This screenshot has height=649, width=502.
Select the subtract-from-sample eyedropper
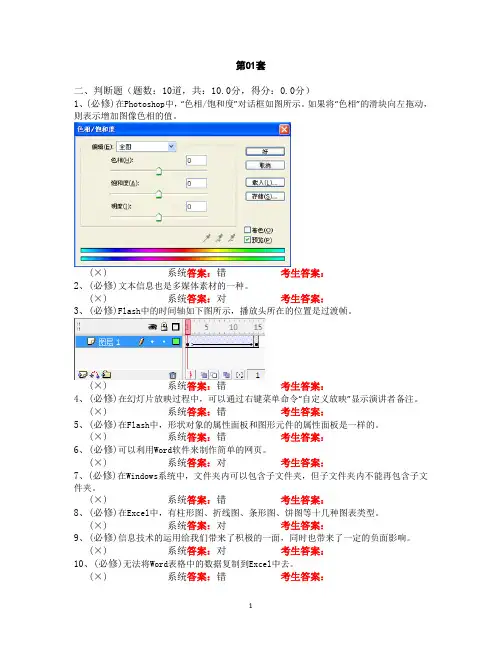pyautogui.click(x=232, y=238)
